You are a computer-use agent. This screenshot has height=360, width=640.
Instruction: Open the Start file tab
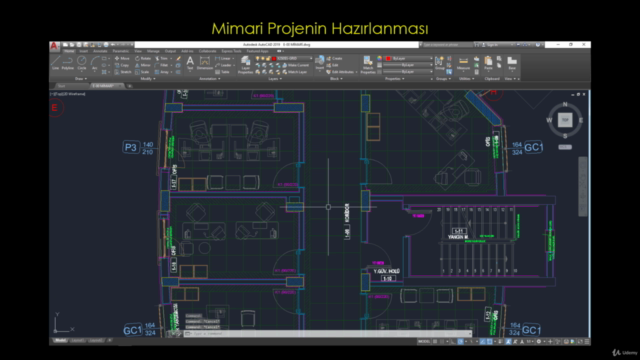tap(62, 86)
